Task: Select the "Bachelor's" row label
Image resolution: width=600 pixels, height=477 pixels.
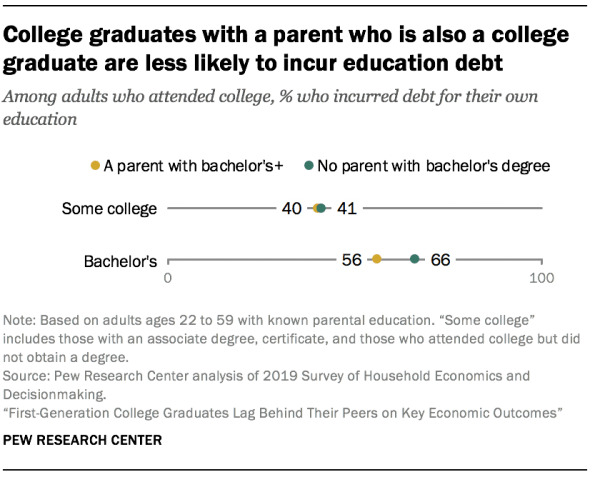Action: click(x=120, y=264)
